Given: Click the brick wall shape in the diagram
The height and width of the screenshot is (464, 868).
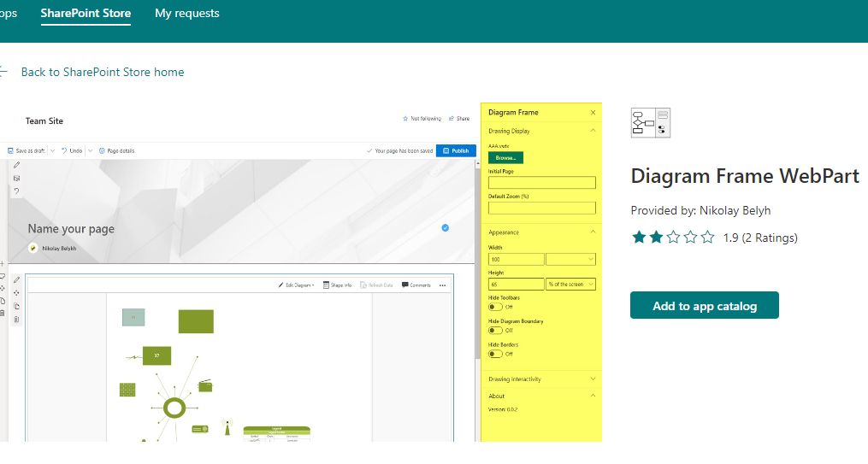Looking at the screenshot, I should click(x=127, y=390).
